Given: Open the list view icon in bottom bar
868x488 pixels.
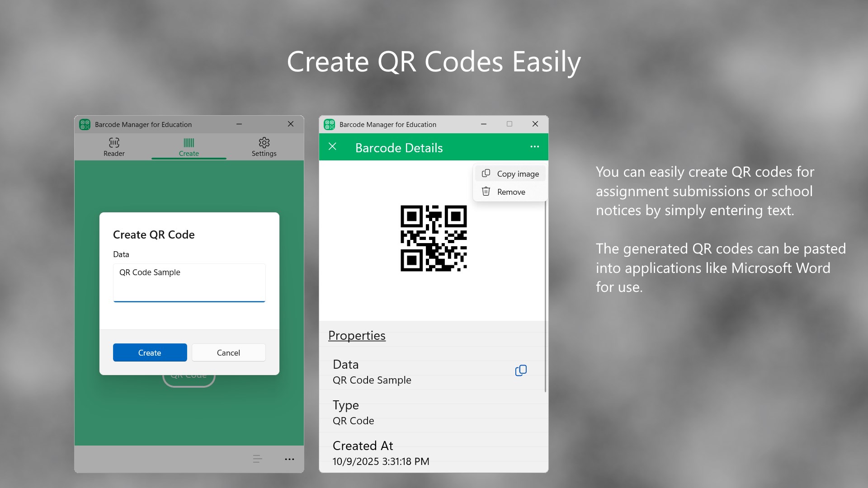Looking at the screenshot, I should pyautogui.click(x=257, y=459).
